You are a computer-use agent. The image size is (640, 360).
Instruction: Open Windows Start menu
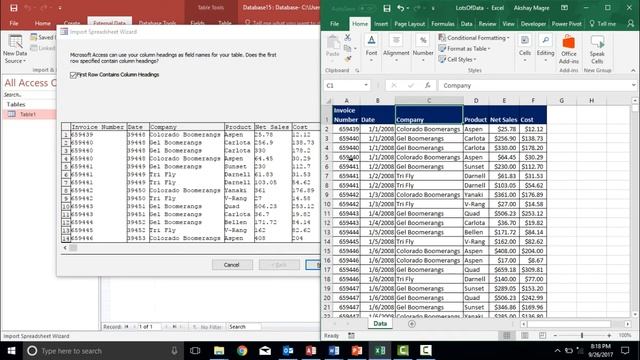pos(11,351)
